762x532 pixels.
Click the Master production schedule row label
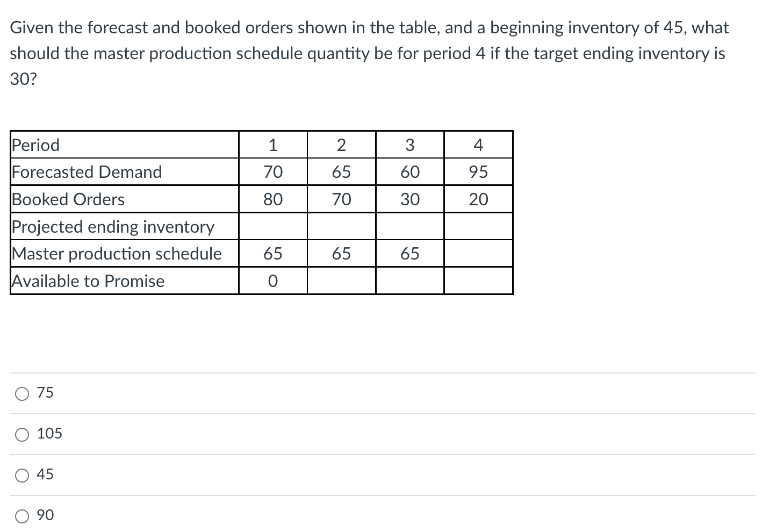click(117, 253)
